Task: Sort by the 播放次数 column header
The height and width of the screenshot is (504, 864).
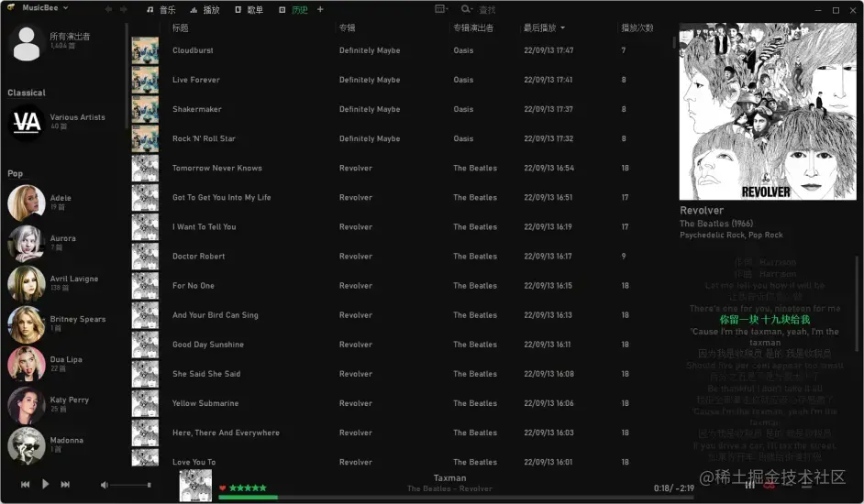Action: pyautogui.click(x=637, y=27)
